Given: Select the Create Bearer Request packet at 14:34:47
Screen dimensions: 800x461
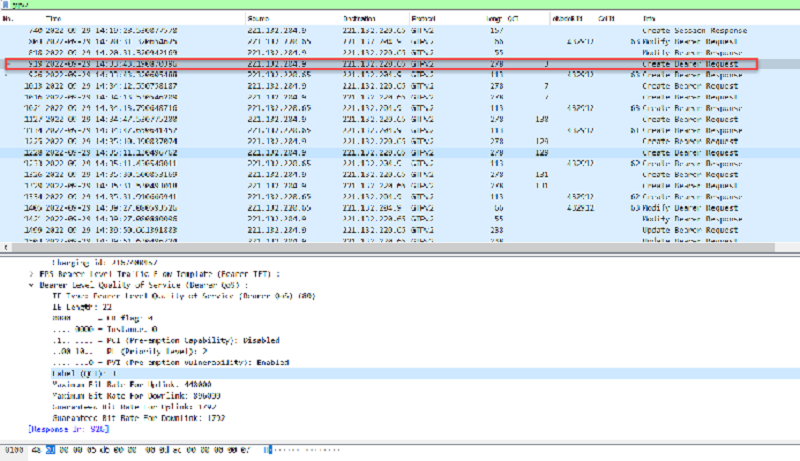Looking at the screenshot, I should 400,119.
